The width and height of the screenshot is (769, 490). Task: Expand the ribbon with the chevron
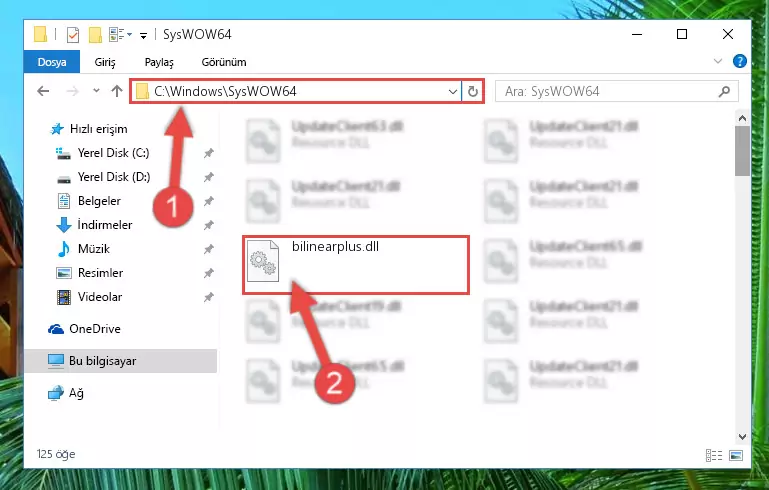(x=718, y=61)
